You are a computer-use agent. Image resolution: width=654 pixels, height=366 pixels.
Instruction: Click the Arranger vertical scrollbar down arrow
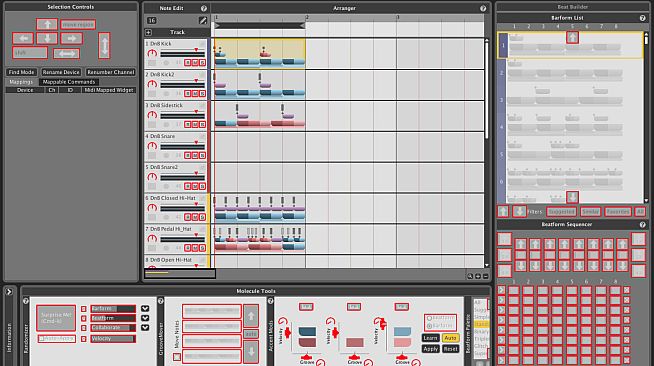point(486,265)
